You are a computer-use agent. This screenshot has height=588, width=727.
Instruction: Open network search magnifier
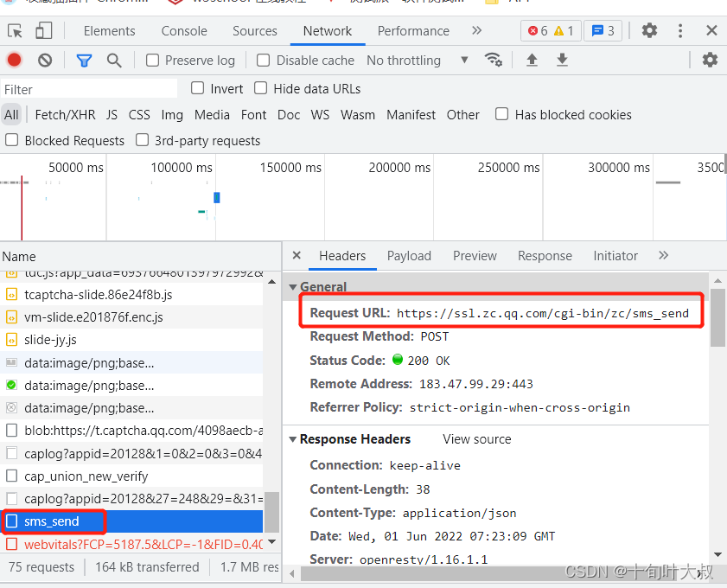click(x=114, y=61)
